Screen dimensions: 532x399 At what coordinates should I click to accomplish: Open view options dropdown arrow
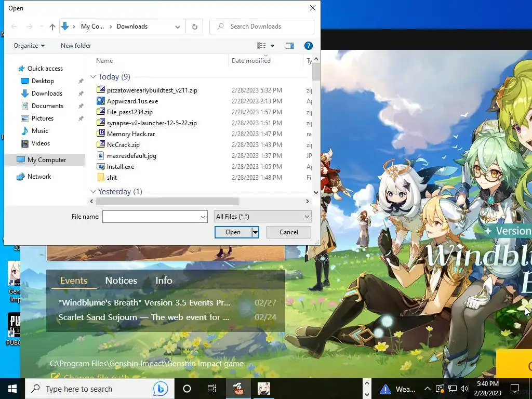pyautogui.click(x=272, y=46)
